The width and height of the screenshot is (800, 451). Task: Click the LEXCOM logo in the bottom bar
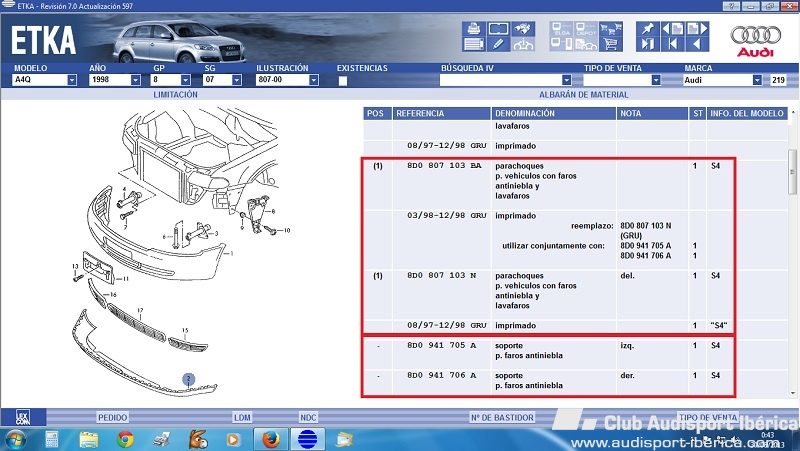point(22,417)
